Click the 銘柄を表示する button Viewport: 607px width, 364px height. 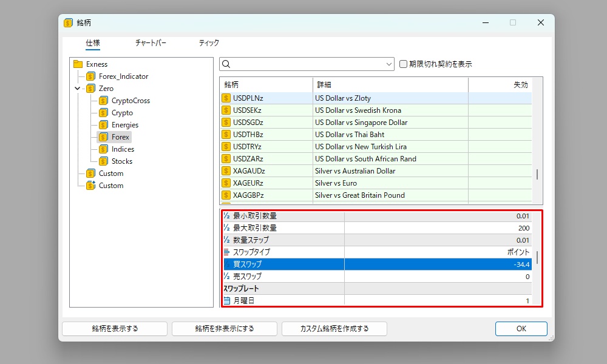click(115, 329)
